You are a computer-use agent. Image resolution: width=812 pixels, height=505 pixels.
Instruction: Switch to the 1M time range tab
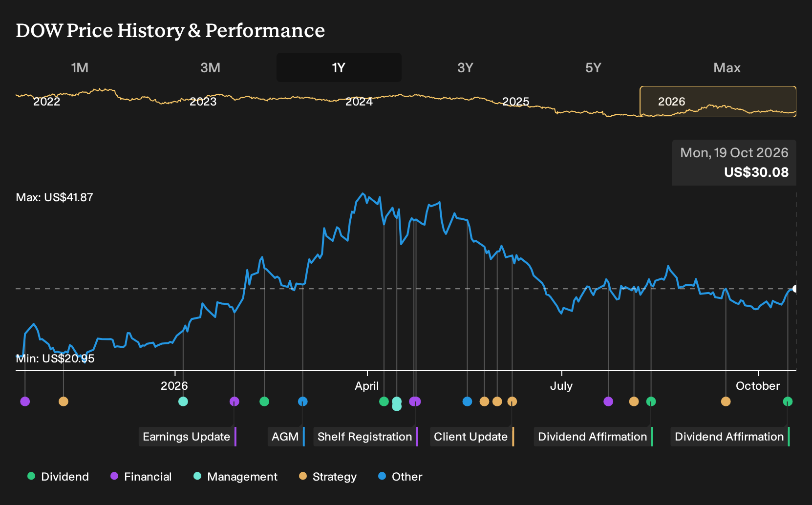click(x=80, y=67)
